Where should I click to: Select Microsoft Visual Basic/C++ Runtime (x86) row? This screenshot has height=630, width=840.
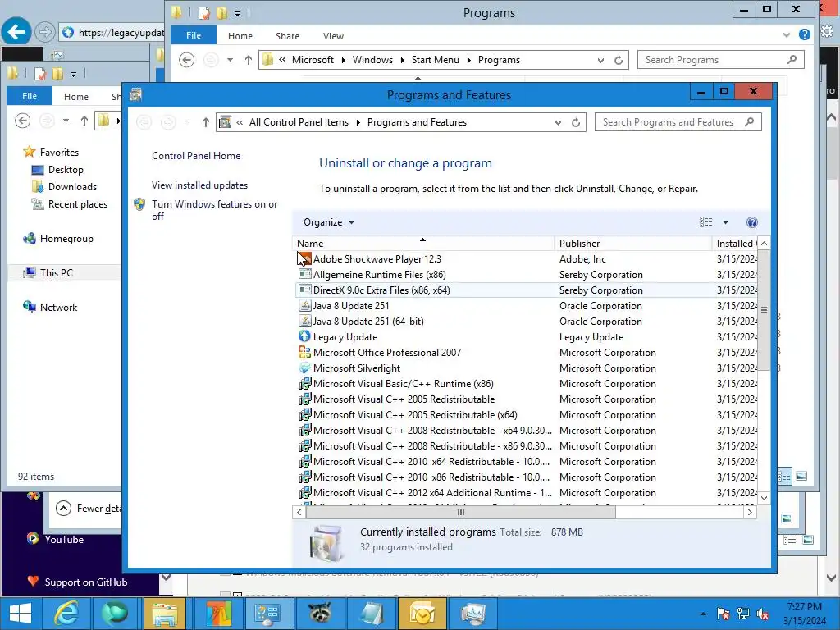[x=527, y=384]
